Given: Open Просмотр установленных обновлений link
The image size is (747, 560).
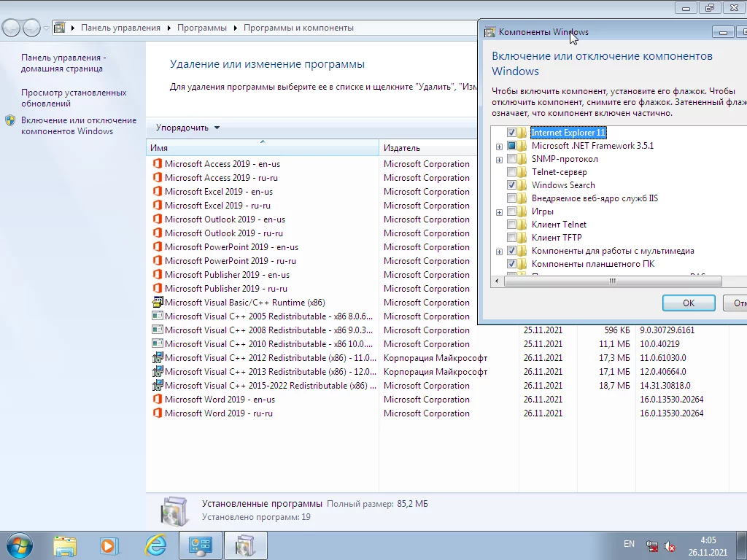Looking at the screenshot, I should click(x=74, y=98).
